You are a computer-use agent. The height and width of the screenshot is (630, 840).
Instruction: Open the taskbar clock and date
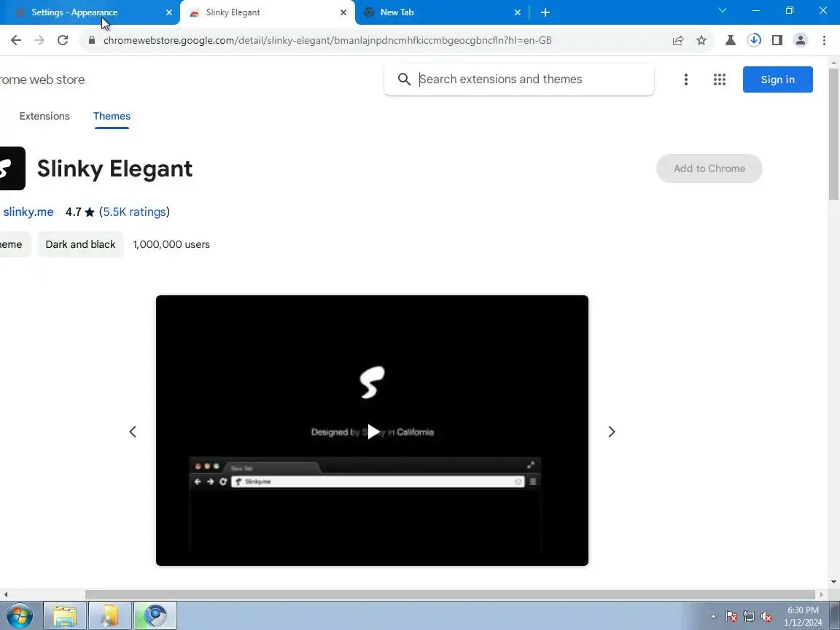[803, 616]
